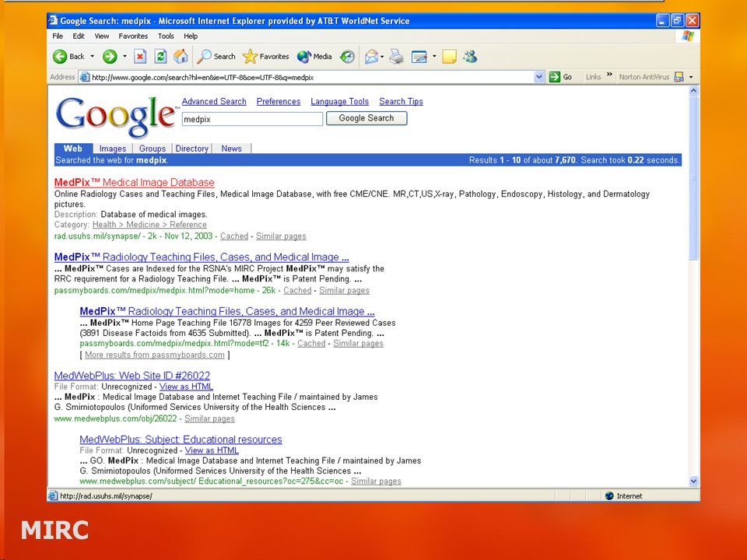
Task: Open the Preferences link
Action: [x=279, y=101]
